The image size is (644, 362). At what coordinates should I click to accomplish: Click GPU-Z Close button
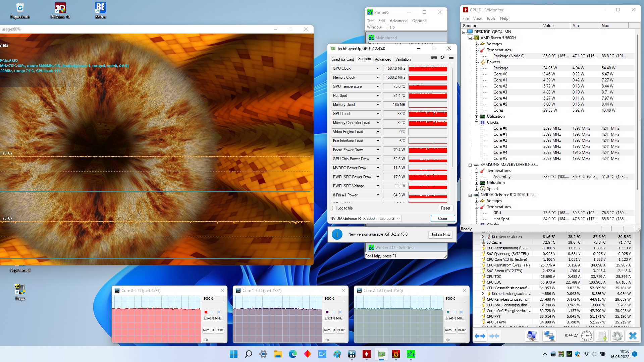[x=442, y=219]
